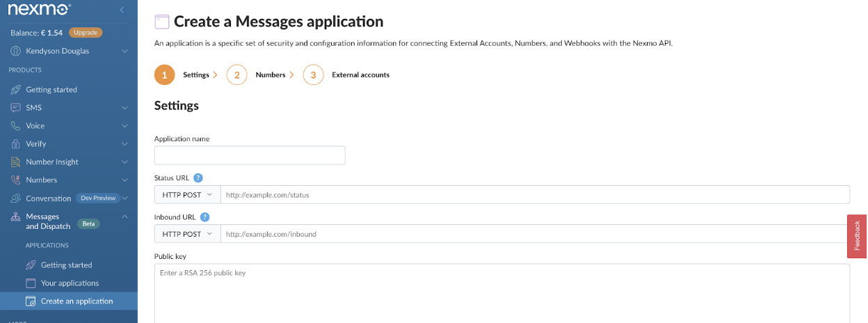Click the Upgrade badge next to the balance
Screen dimensions: 868x323
(x=86, y=33)
